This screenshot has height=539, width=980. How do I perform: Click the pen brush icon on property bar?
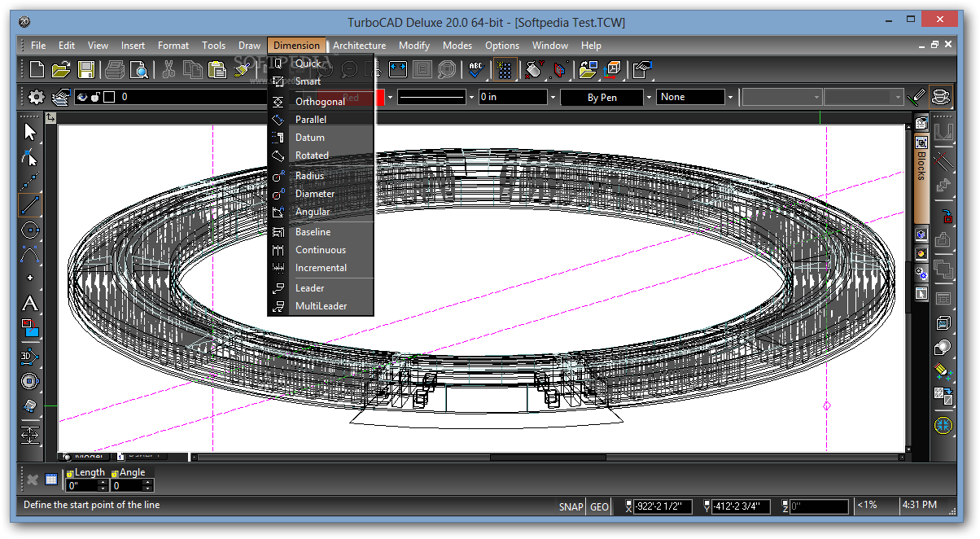point(917,97)
